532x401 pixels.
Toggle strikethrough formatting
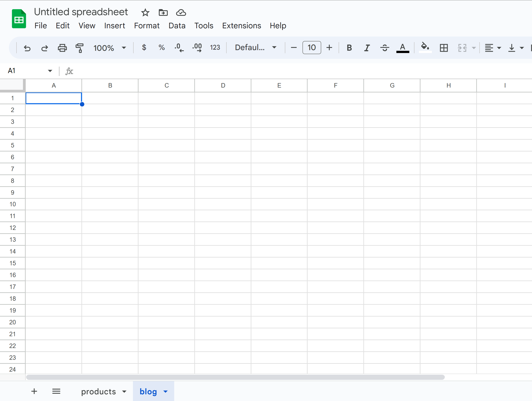[384, 48]
